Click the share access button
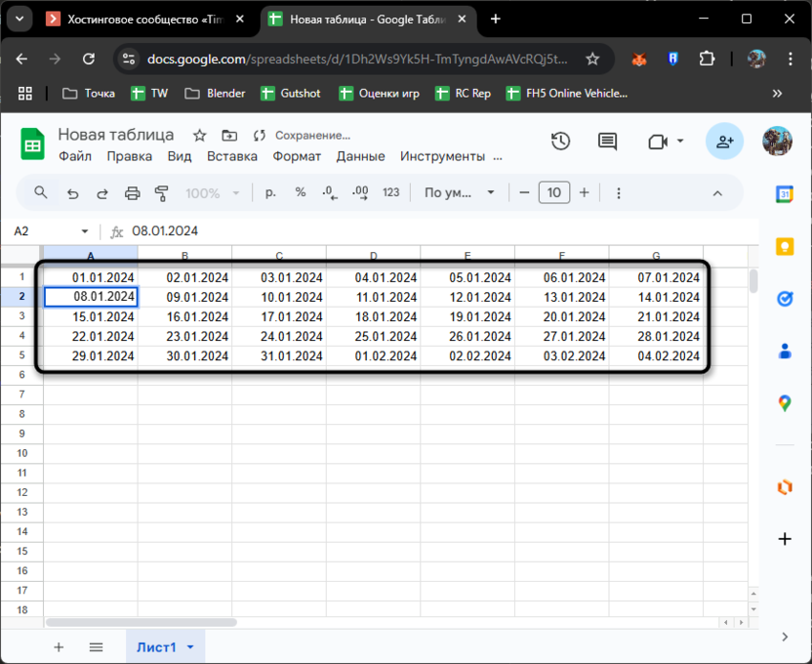This screenshot has height=664, width=812. (724, 142)
